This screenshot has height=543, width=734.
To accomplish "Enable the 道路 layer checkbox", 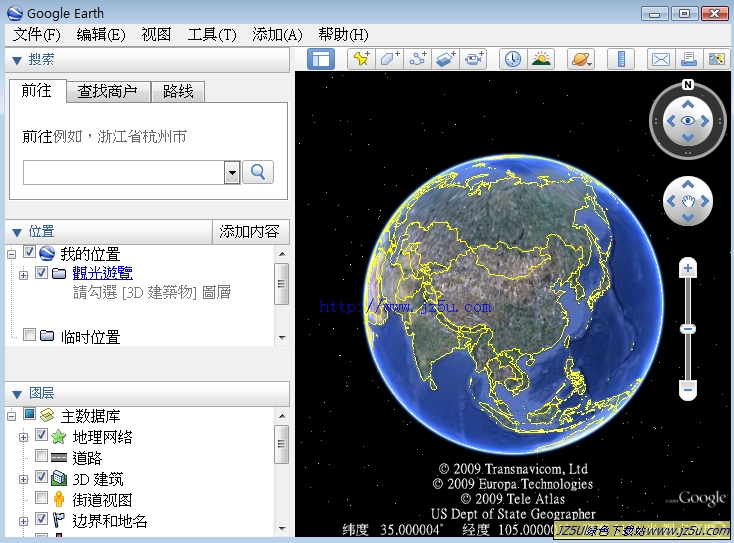I will [41, 455].
